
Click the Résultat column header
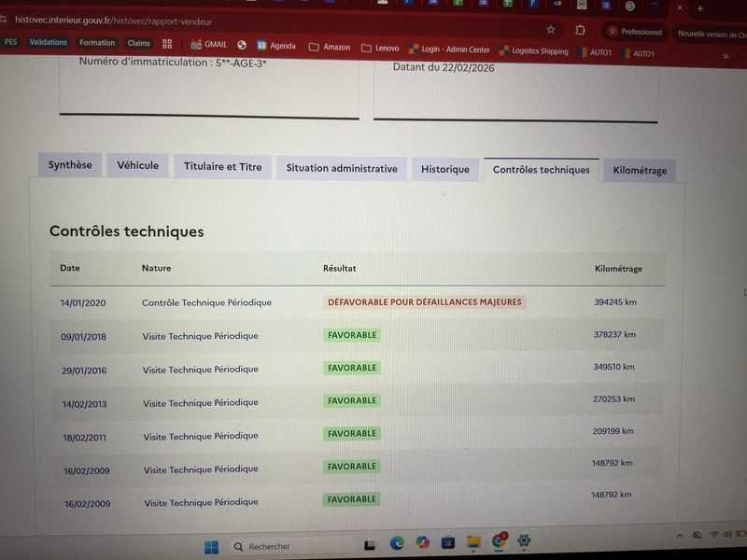(x=339, y=269)
